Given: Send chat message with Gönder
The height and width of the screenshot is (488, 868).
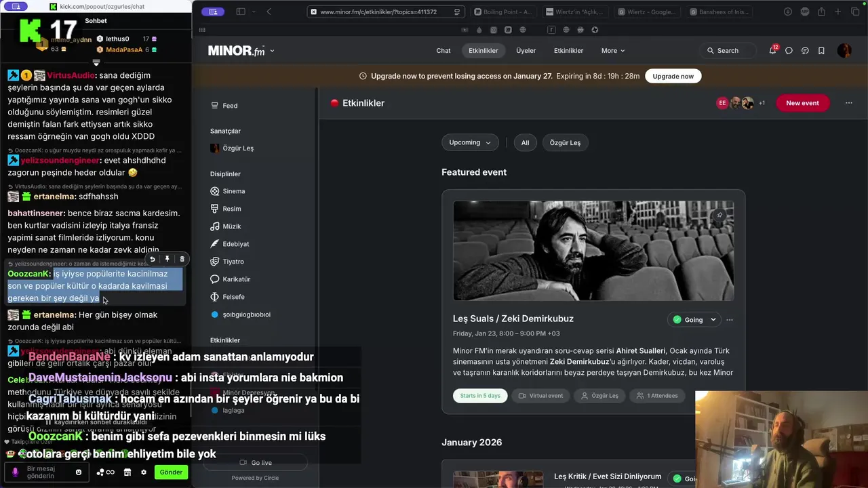Looking at the screenshot, I should [x=171, y=472].
